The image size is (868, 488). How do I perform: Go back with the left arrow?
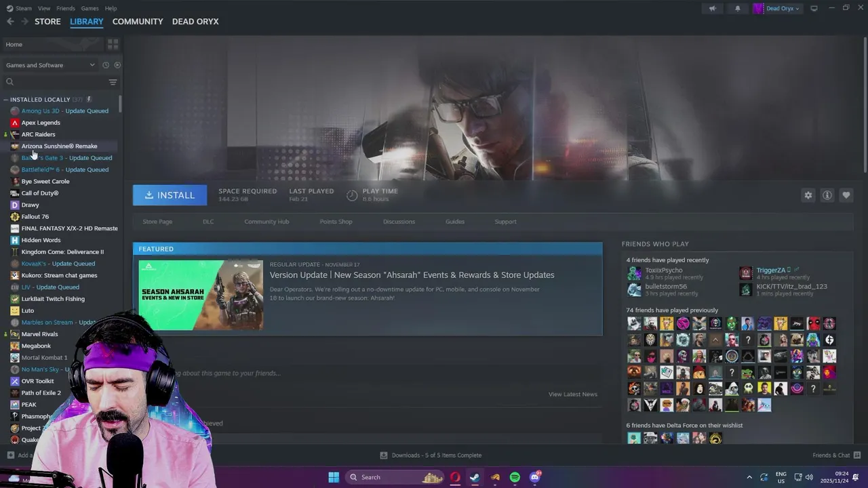[10, 22]
